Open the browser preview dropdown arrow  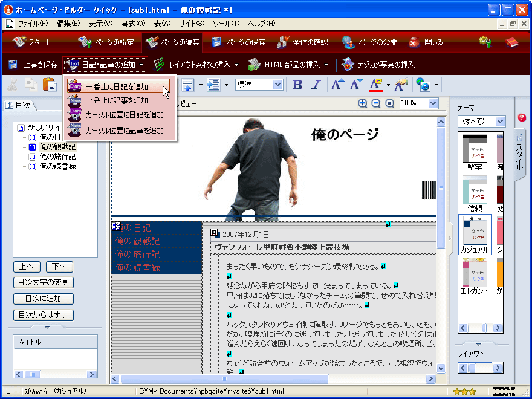coord(436,85)
